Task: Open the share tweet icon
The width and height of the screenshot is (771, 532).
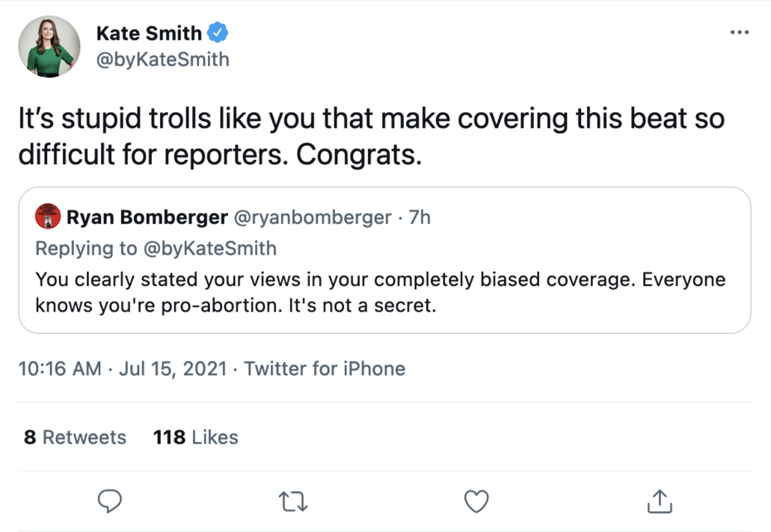Action: tap(658, 501)
